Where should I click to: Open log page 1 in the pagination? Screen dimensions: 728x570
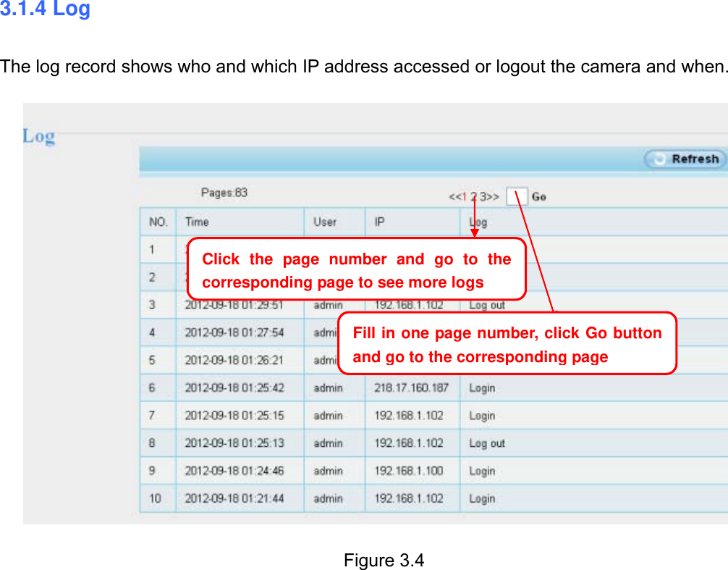click(464, 197)
